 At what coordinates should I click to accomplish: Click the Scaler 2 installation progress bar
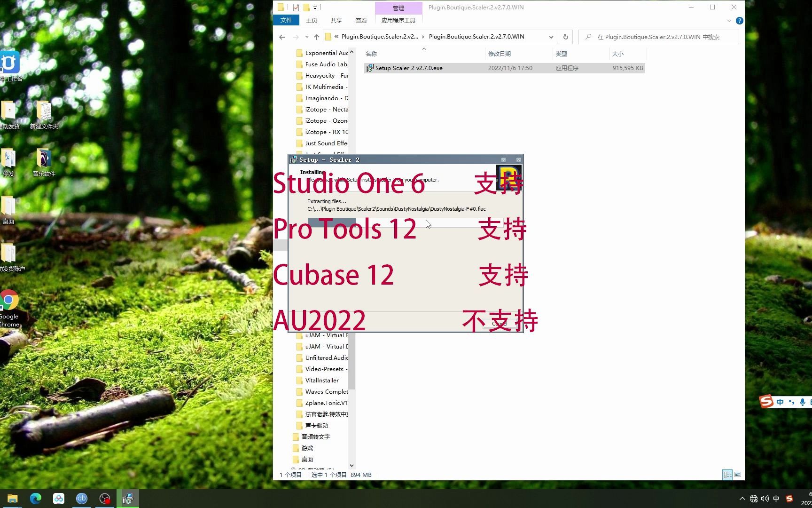pyautogui.click(x=404, y=222)
